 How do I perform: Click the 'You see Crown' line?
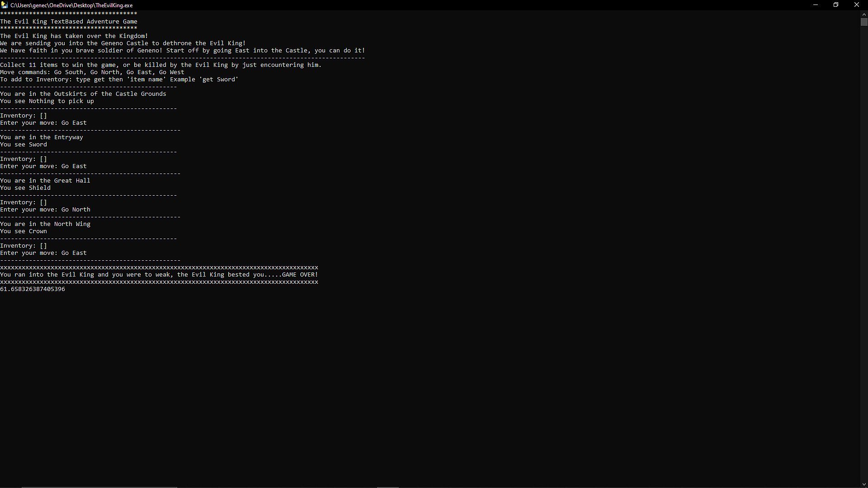pyautogui.click(x=24, y=231)
